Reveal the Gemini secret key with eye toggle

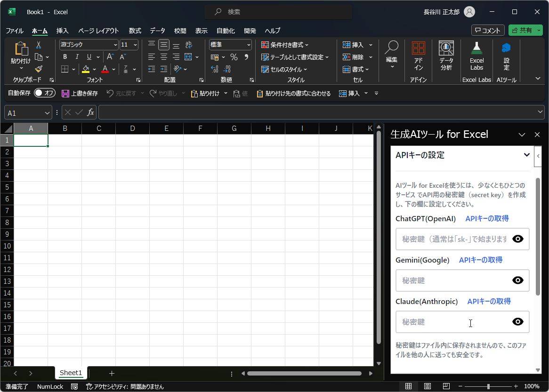[x=518, y=280]
